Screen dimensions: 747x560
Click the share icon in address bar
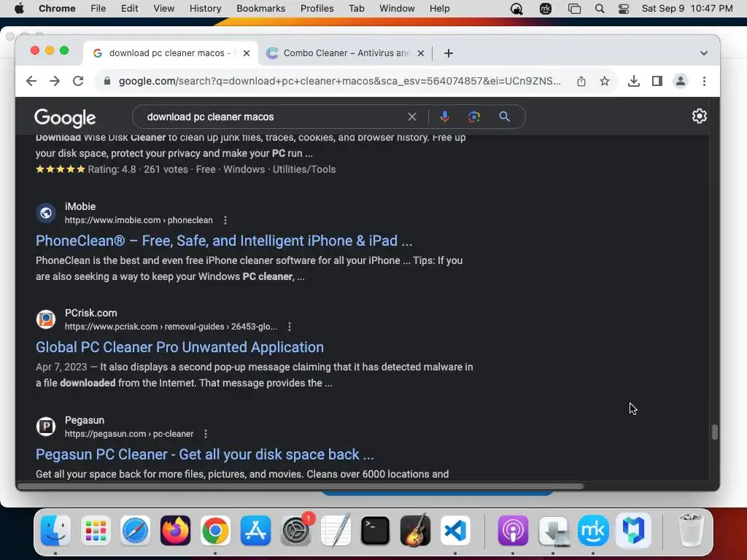(x=581, y=81)
